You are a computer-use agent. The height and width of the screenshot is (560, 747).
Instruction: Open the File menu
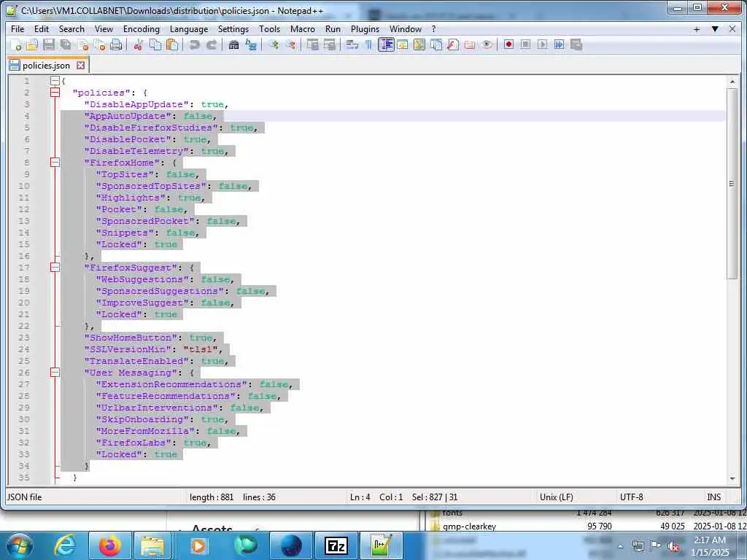tap(18, 29)
